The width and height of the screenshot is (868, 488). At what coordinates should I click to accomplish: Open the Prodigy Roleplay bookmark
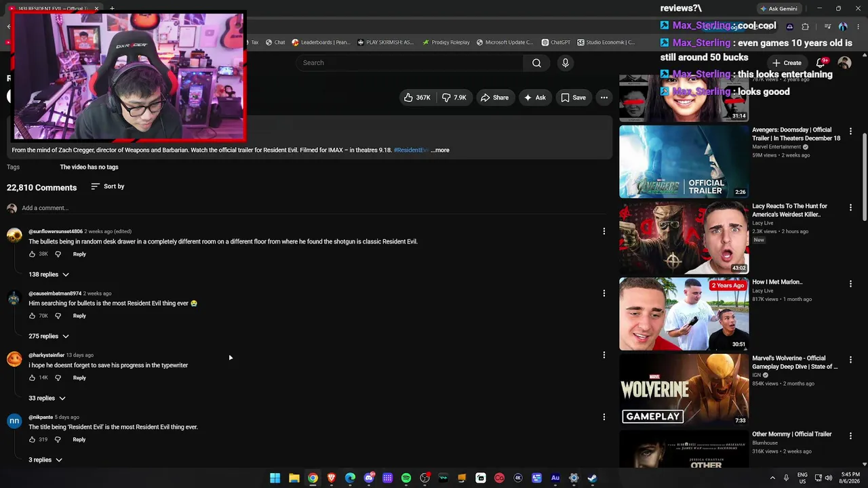click(446, 42)
